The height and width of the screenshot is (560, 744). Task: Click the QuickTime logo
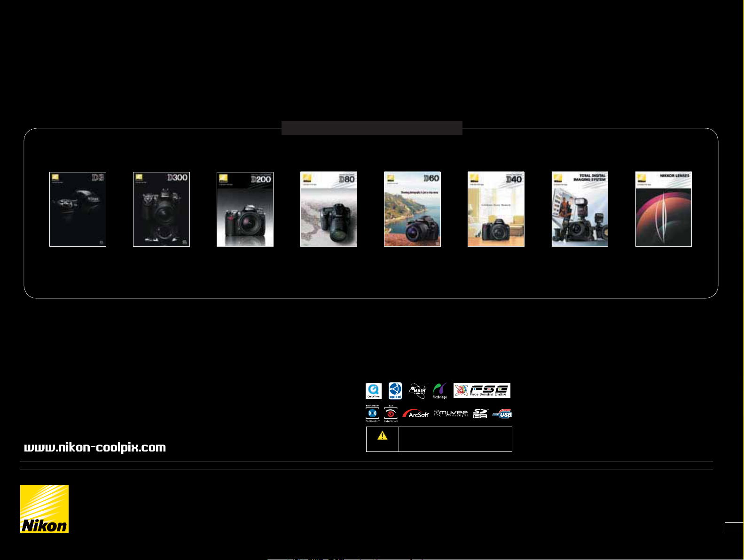pyautogui.click(x=373, y=391)
